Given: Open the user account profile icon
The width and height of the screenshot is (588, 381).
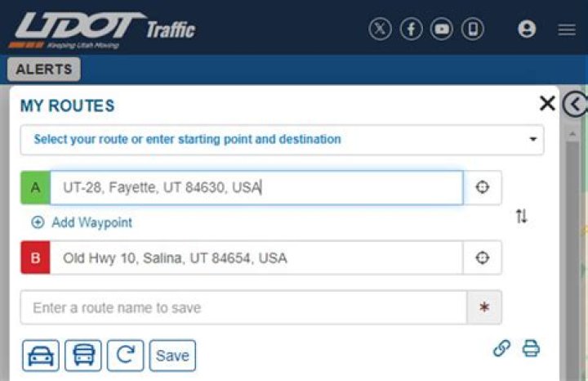Looking at the screenshot, I should pyautogui.click(x=527, y=29).
